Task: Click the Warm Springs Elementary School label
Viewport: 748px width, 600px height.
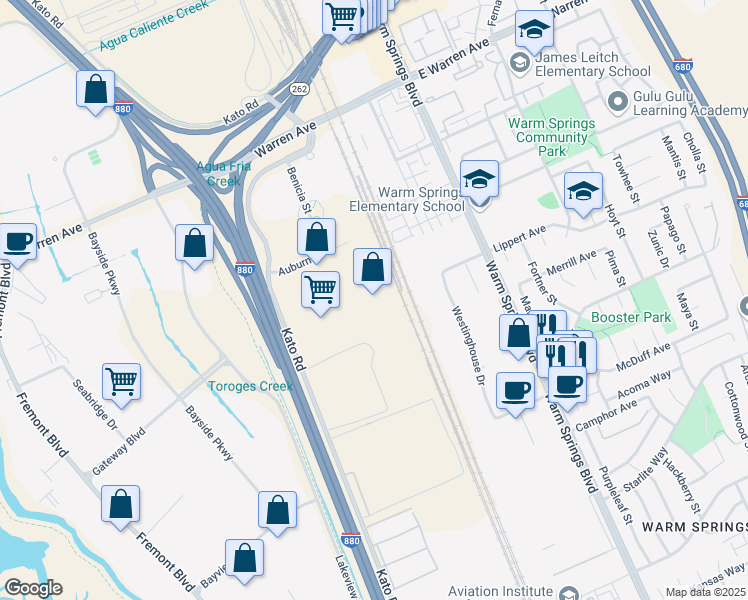Action: pyautogui.click(x=406, y=199)
